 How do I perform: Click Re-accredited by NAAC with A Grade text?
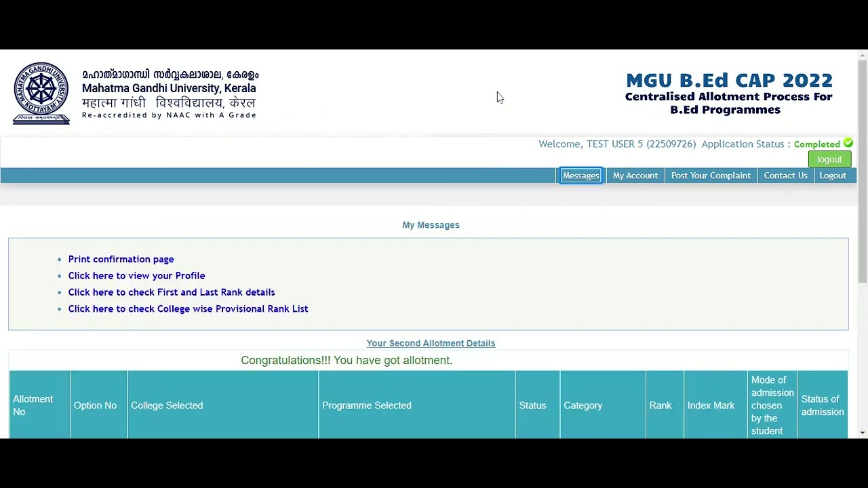(169, 115)
